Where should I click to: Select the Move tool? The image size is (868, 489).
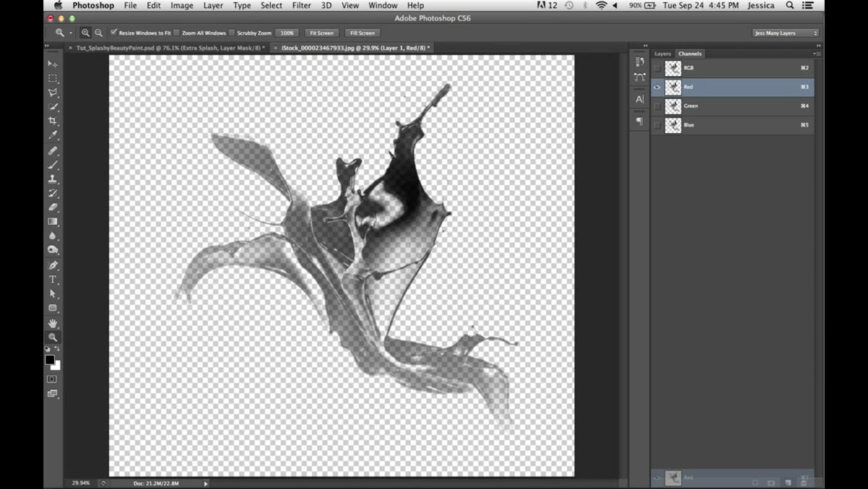[x=53, y=64]
